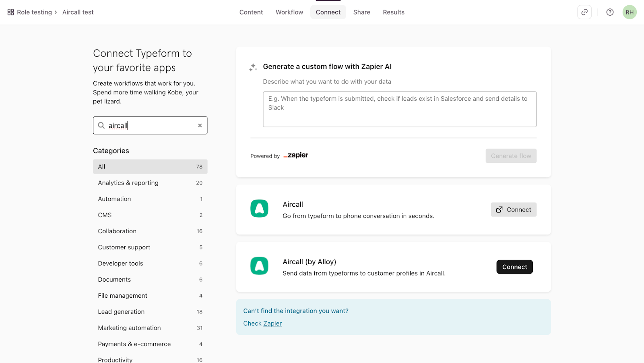Click the Aircall integration title

click(x=293, y=204)
